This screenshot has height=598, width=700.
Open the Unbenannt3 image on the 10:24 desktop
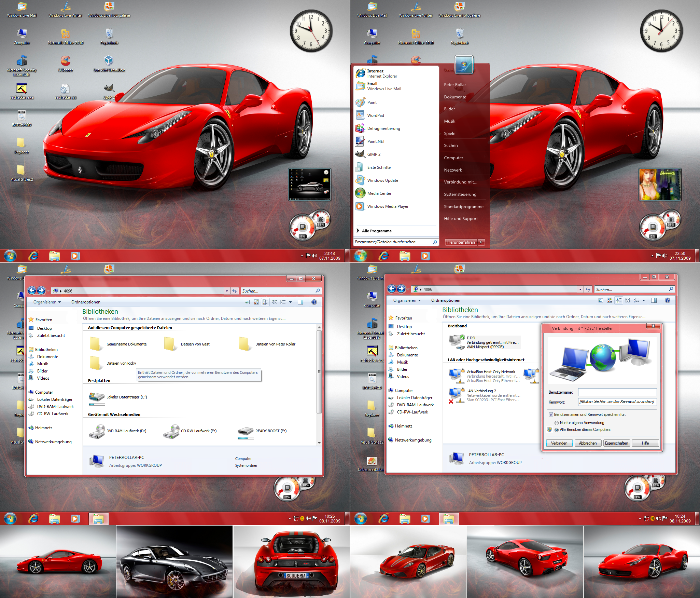(372, 464)
